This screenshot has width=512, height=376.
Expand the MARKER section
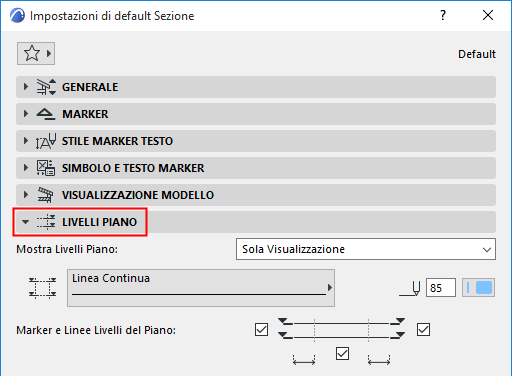(26, 114)
